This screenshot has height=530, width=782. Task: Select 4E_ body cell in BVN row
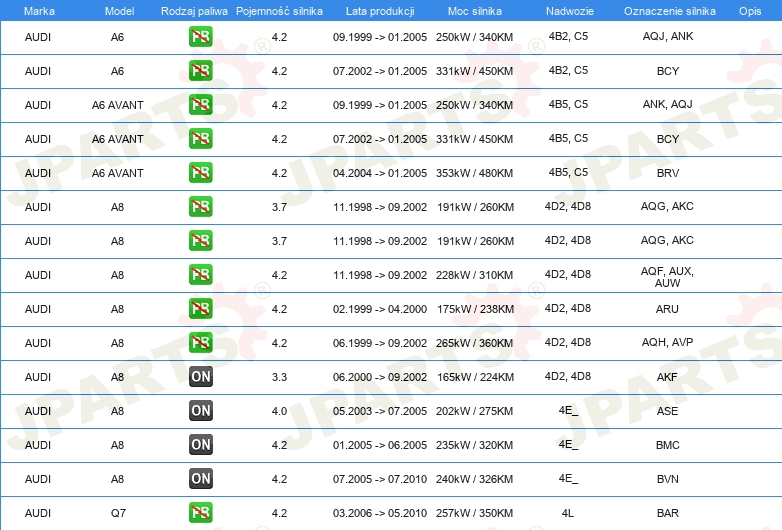568,479
